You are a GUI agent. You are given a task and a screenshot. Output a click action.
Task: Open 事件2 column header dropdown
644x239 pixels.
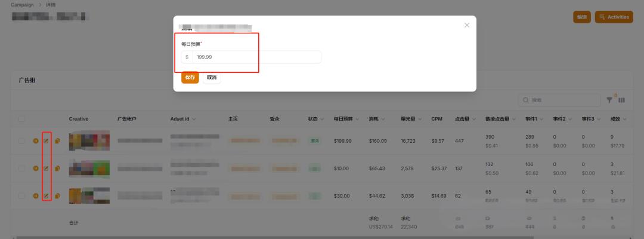click(x=569, y=119)
